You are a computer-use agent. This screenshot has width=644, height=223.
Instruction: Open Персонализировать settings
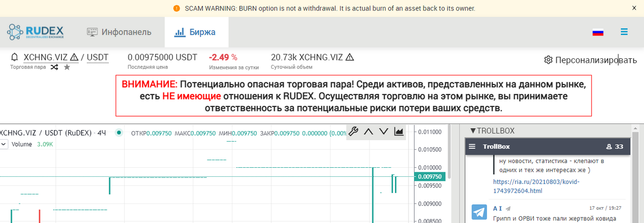(x=590, y=60)
